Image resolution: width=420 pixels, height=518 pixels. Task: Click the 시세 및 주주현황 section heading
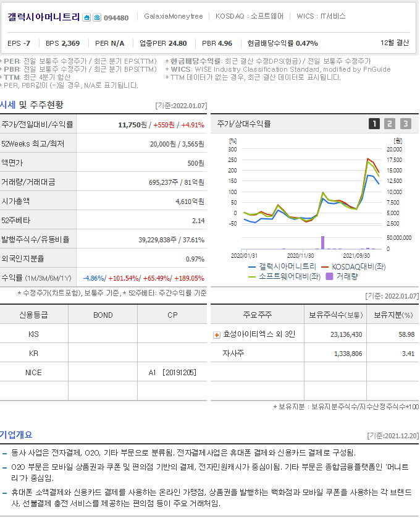[x=31, y=105]
